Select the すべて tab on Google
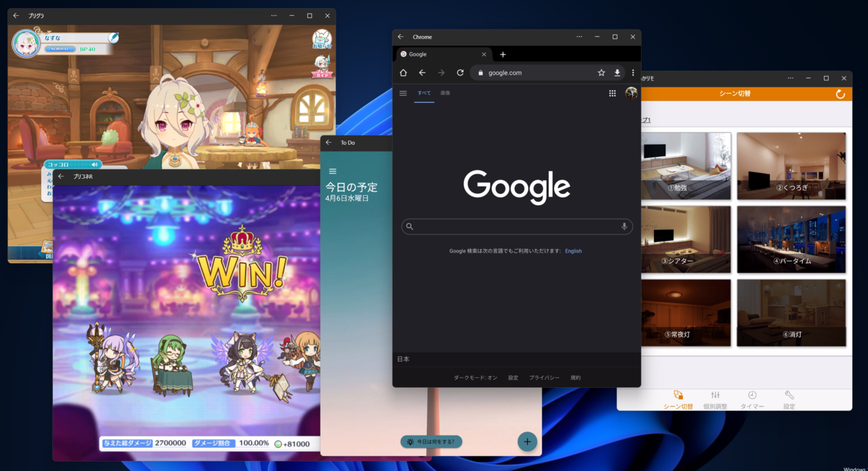Image resolution: width=868 pixels, height=471 pixels. point(424,93)
